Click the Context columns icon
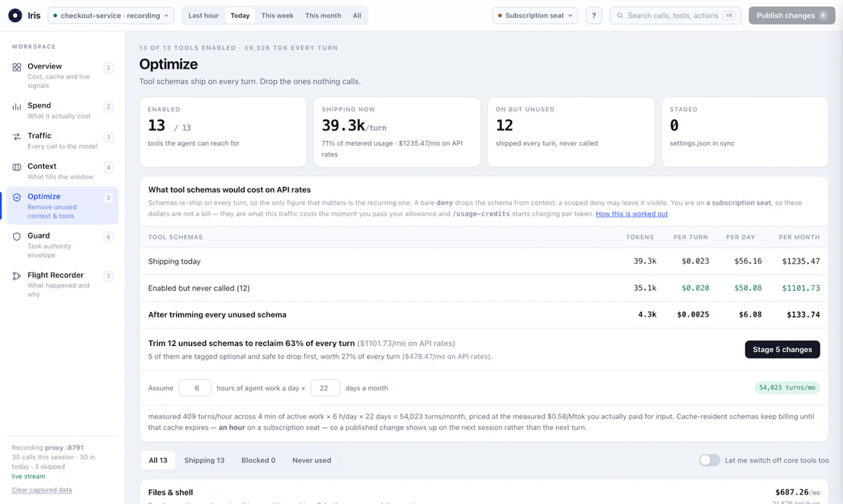This screenshot has height=504, width=843. pyautogui.click(x=17, y=167)
